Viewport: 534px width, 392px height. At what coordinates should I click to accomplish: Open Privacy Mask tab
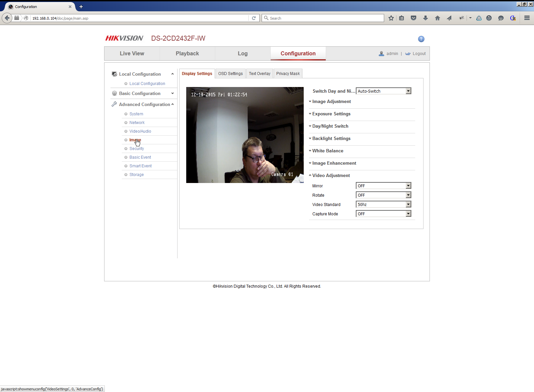point(288,74)
